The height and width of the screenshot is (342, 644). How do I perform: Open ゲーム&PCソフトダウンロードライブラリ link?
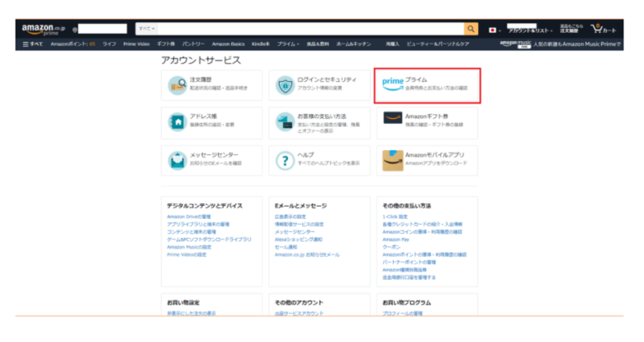(209, 240)
